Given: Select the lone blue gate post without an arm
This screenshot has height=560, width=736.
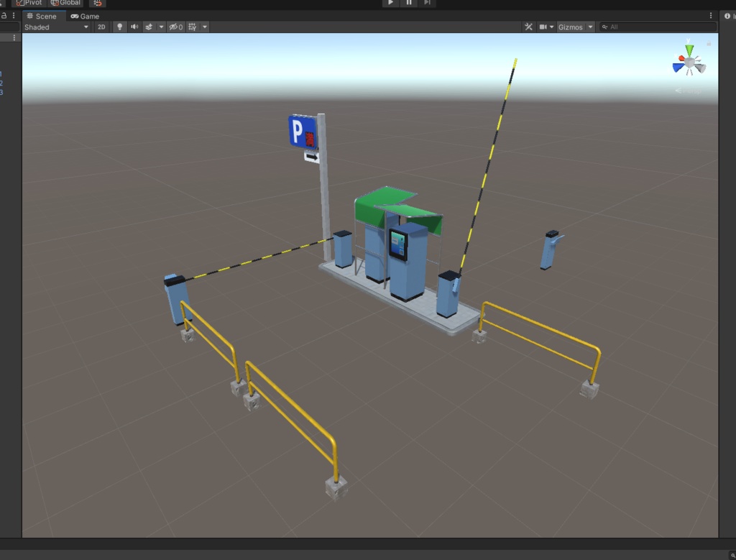Looking at the screenshot, I should click(550, 249).
